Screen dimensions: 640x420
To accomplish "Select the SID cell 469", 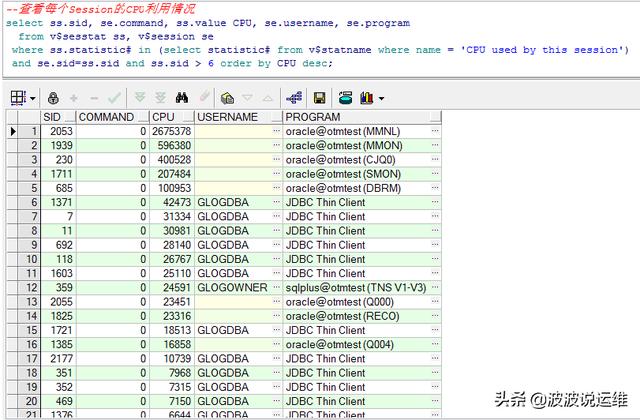I will (58, 401).
